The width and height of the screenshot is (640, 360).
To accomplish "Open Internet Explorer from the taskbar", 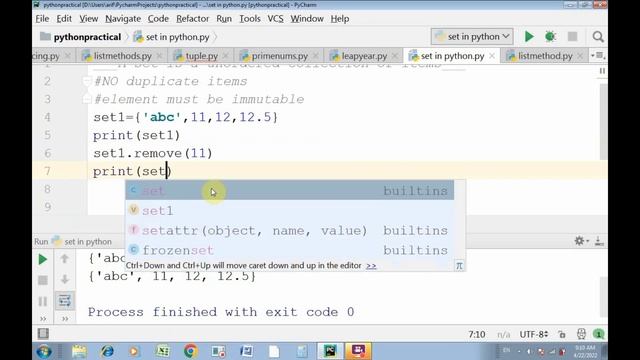I will pyautogui.click(x=107, y=351).
